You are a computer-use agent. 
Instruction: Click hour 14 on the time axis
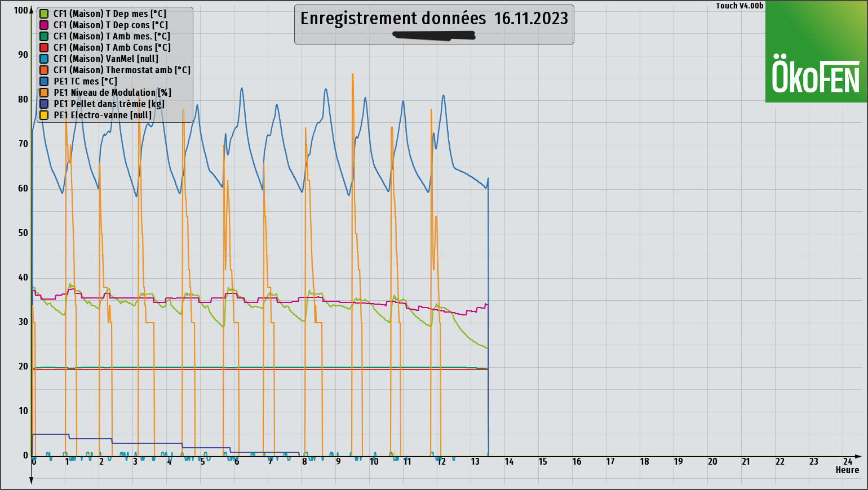[x=509, y=461]
